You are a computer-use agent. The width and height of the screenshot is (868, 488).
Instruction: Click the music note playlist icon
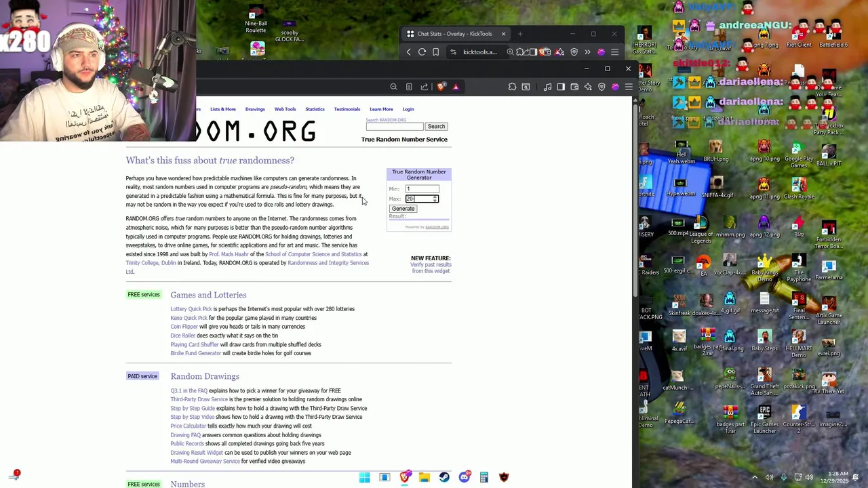click(547, 87)
